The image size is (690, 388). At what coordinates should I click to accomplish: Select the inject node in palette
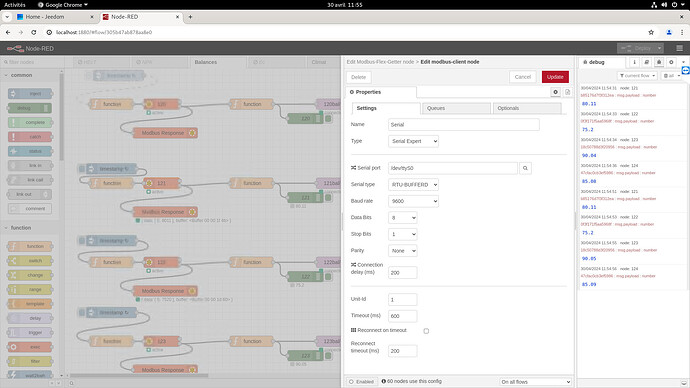[x=30, y=93]
